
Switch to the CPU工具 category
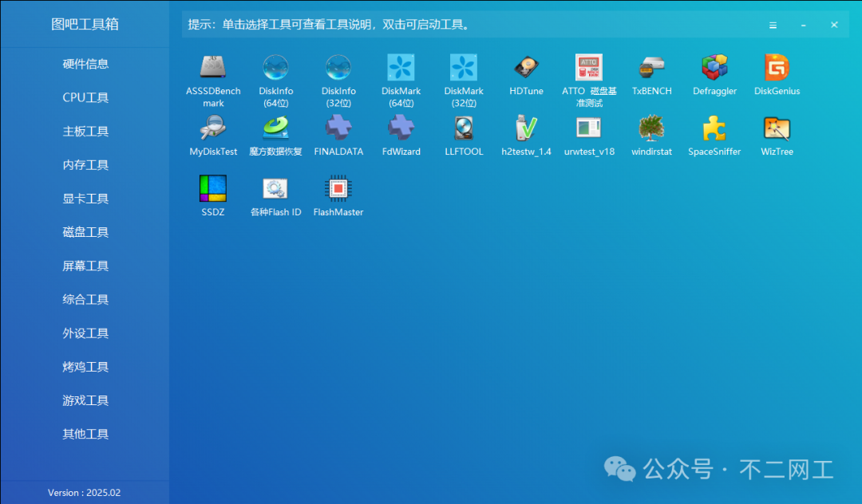tap(85, 98)
